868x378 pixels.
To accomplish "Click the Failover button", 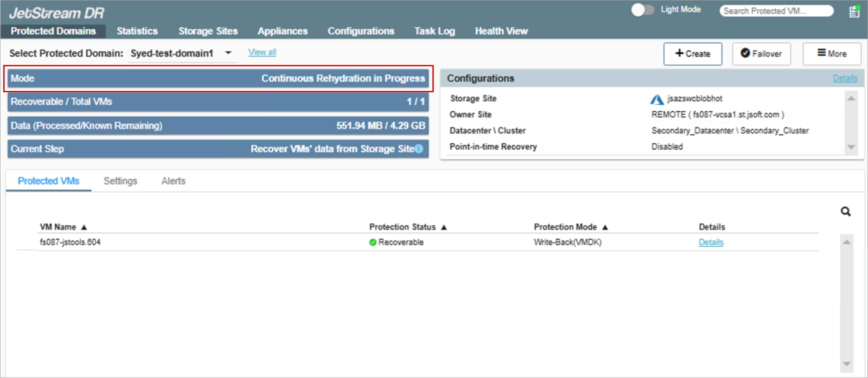I will (761, 54).
